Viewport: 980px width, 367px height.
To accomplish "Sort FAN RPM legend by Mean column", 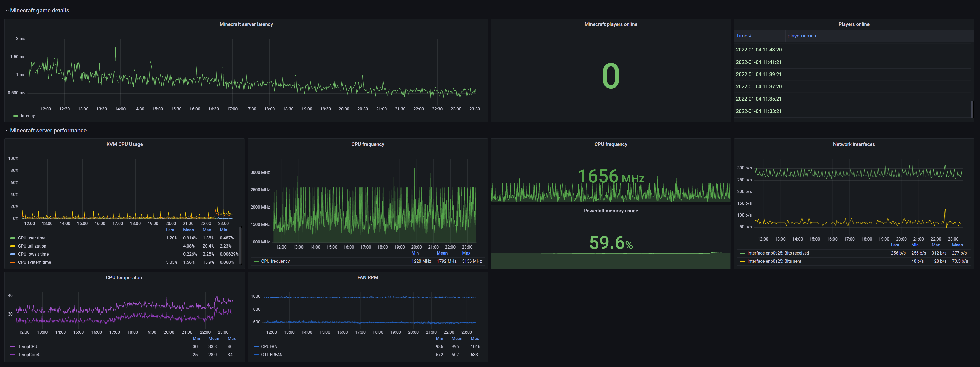I will pos(457,339).
